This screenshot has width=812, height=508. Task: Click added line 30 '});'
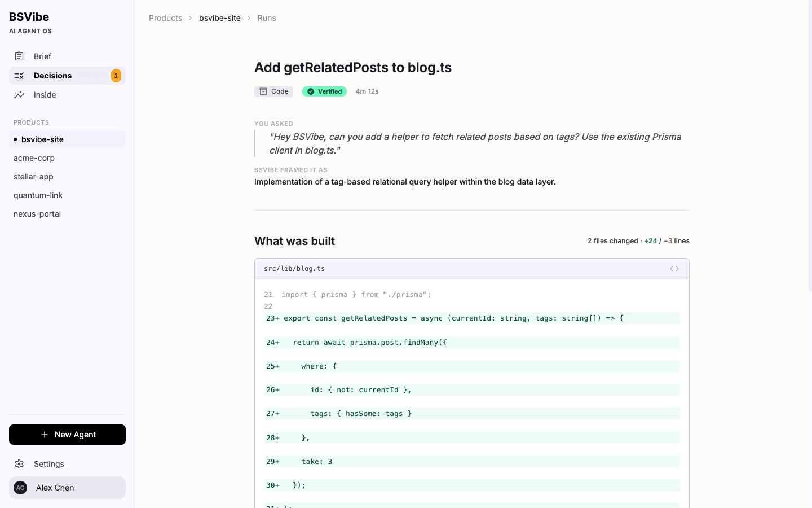click(x=472, y=485)
